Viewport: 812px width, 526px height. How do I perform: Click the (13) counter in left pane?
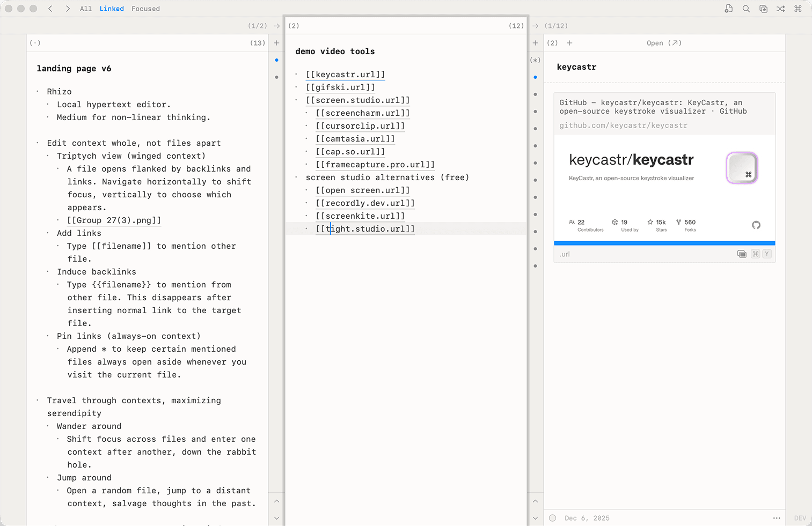258,43
